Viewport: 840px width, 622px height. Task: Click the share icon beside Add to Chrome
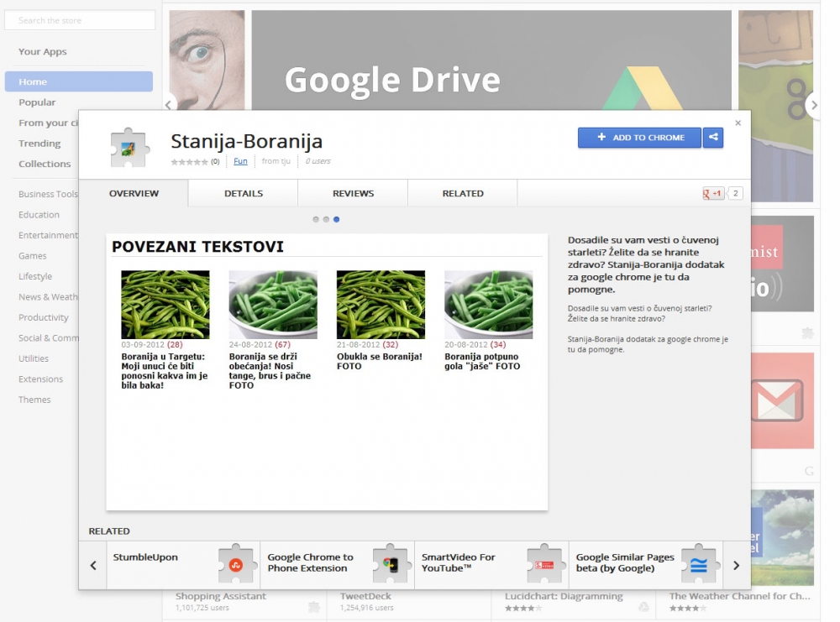tap(712, 138)
